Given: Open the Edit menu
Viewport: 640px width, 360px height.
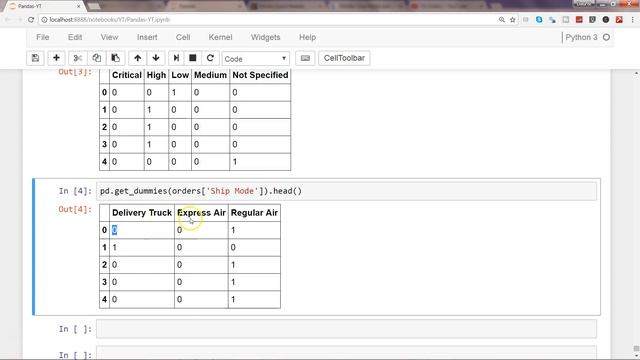Looking at the screenshot, I should (75, 37).
